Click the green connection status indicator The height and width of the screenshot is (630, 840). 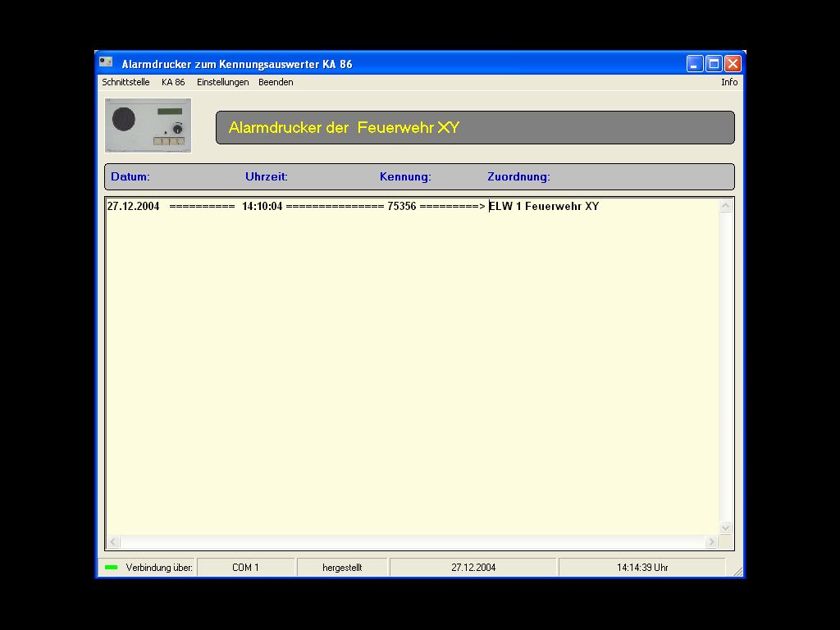click(112, 568)
